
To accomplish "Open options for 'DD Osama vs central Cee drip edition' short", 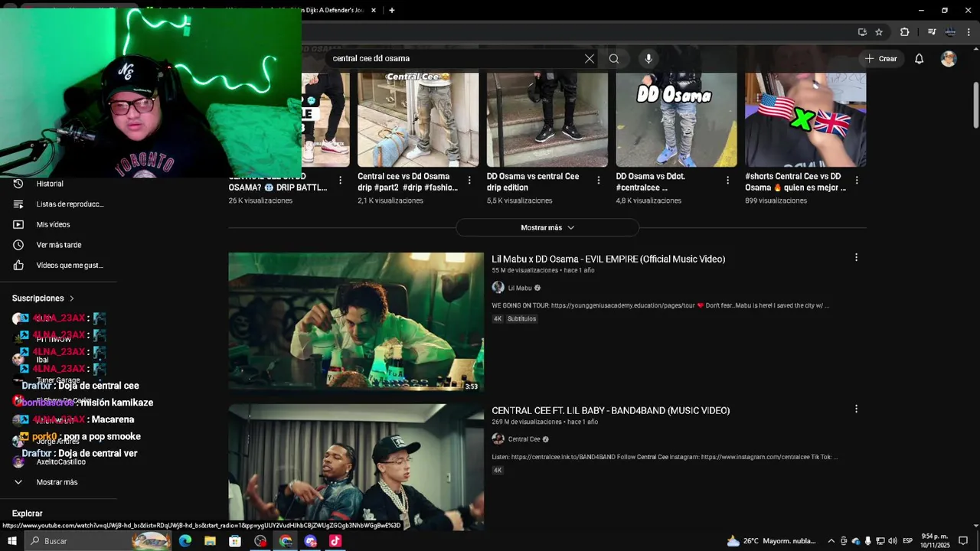I will pyautogui.click(x=599, y=181).
